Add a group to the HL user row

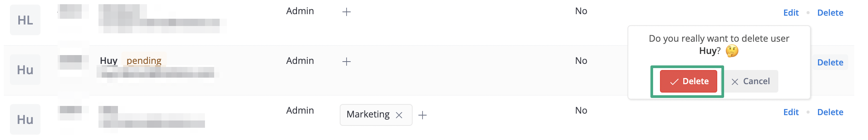[x=347, y=12]
